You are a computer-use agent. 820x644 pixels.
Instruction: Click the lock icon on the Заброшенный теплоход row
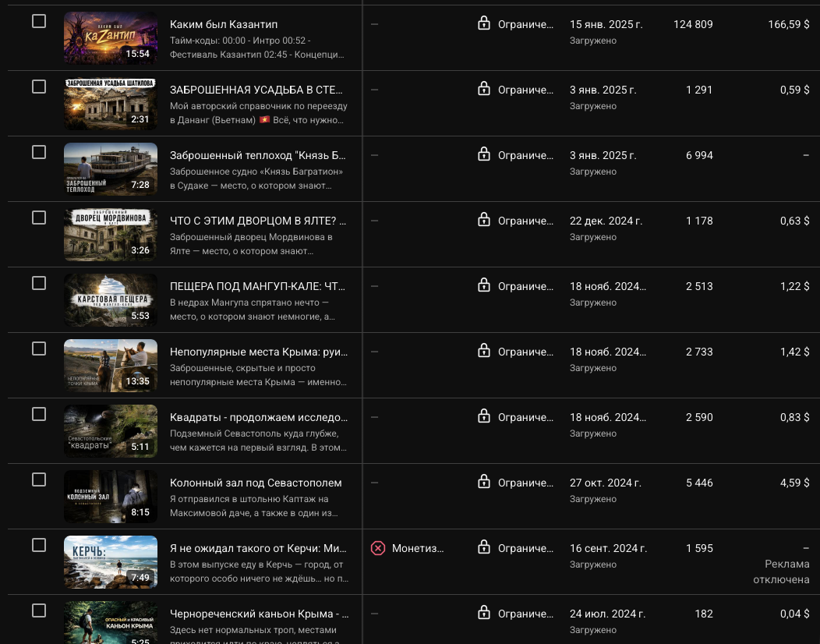click(x=484, y=154)
